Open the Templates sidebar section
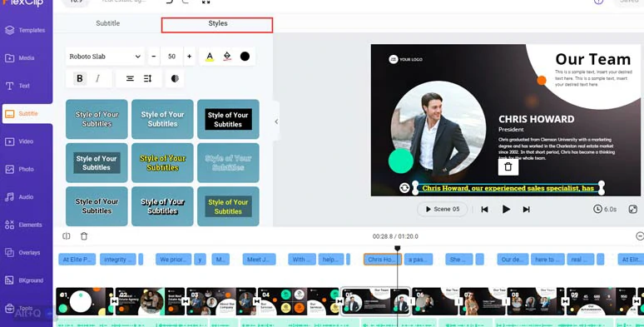 coord(26,30)
